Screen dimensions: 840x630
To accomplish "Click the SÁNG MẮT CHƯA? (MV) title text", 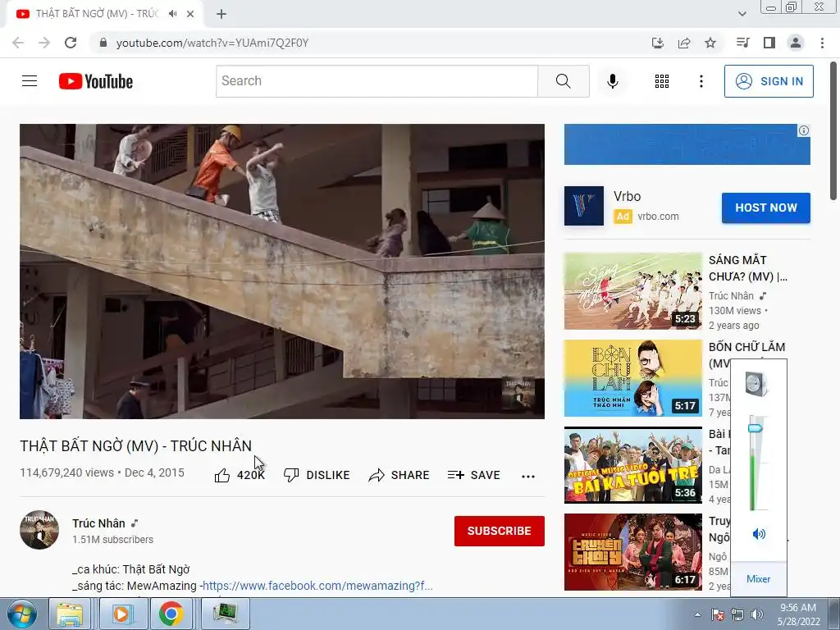I will [748, 268].
